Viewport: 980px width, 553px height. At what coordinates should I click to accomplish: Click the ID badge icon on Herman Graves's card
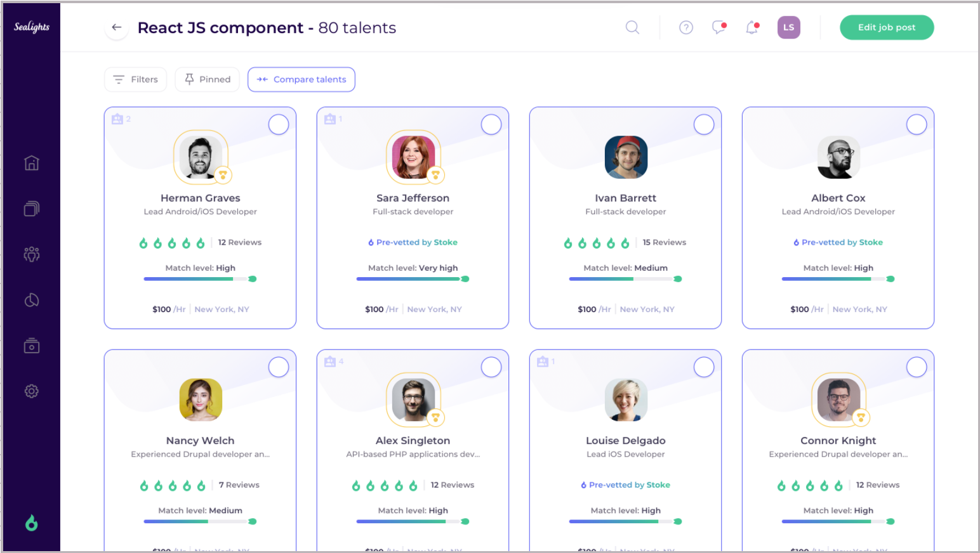pyautogui.click(x=117, y=119)
